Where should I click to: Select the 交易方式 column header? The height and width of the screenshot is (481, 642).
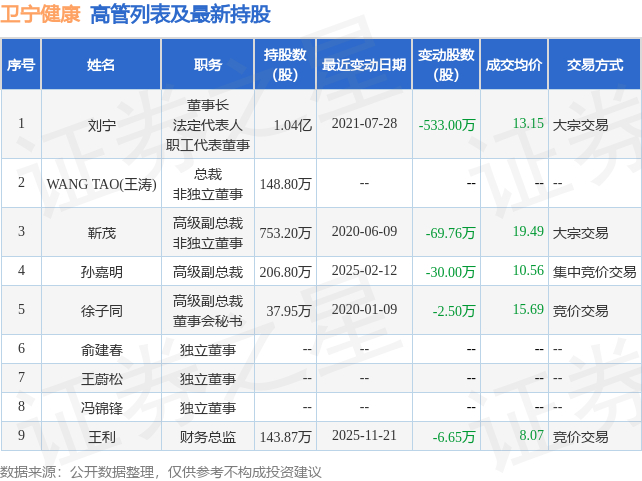[x=595, y=65]
